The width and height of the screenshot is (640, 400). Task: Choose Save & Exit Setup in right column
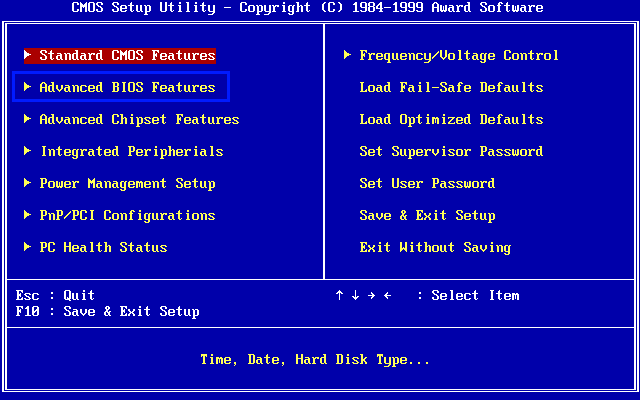pyautogui.click(x=427, y=215)
